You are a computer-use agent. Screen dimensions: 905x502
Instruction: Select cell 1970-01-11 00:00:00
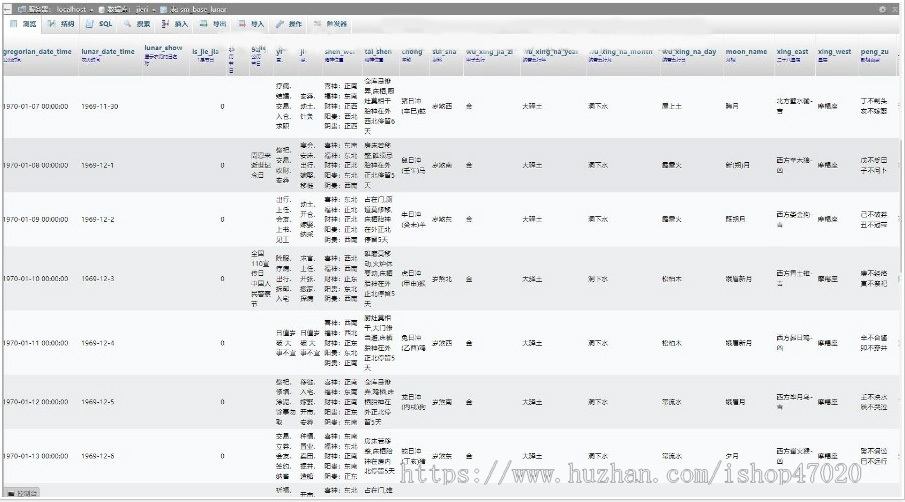[x=36, y=343]
